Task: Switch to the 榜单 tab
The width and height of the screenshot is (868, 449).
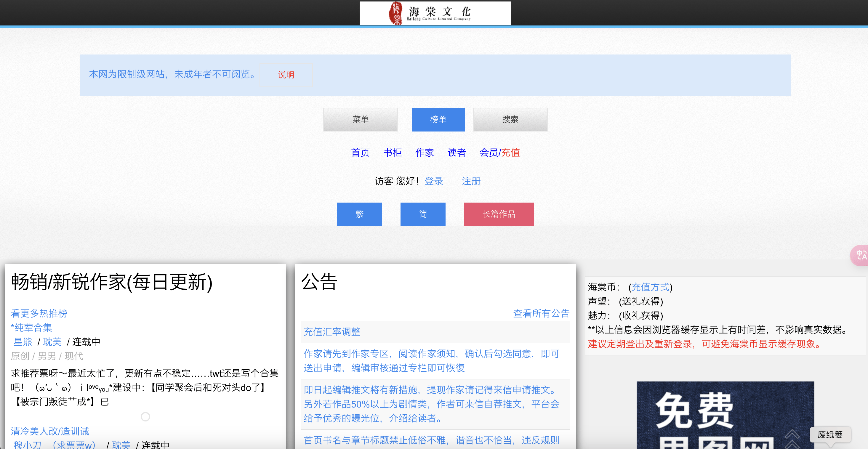Action: 438,119
